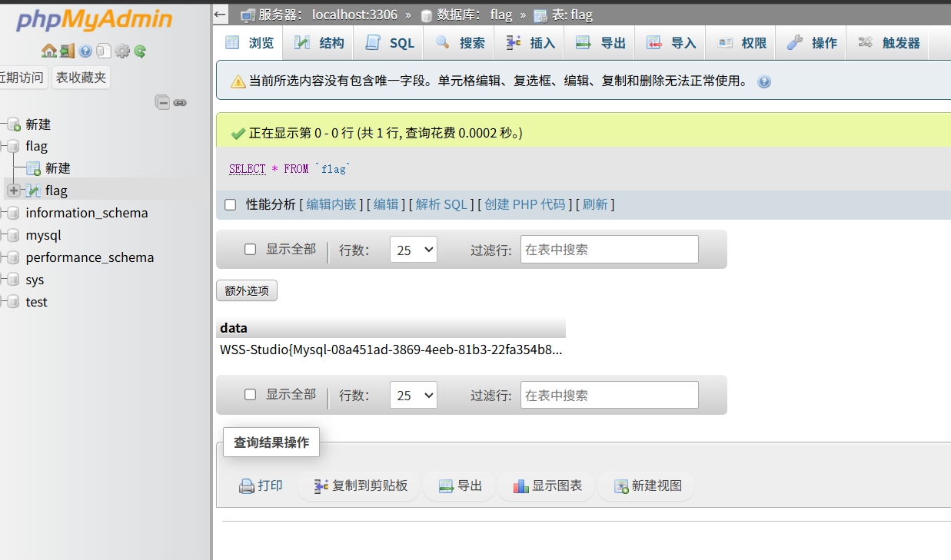Click the SELECT keyword in query

[248, 169]
